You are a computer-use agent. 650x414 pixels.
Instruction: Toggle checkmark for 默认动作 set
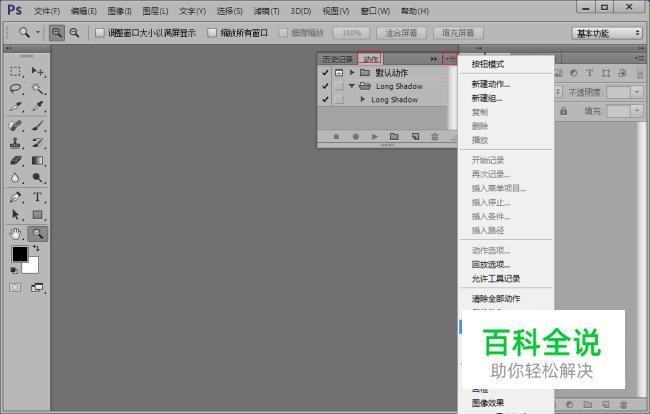[325, 73]
